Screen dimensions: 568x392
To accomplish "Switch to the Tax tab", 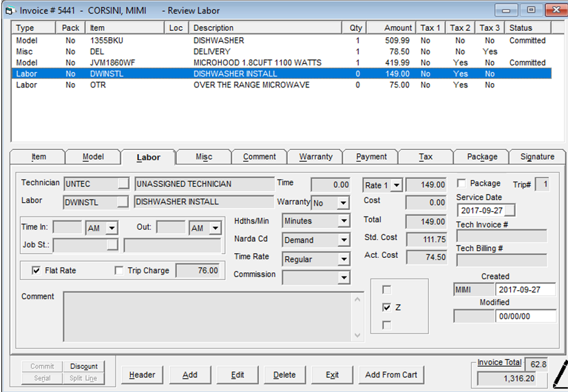I will (425, 157).
